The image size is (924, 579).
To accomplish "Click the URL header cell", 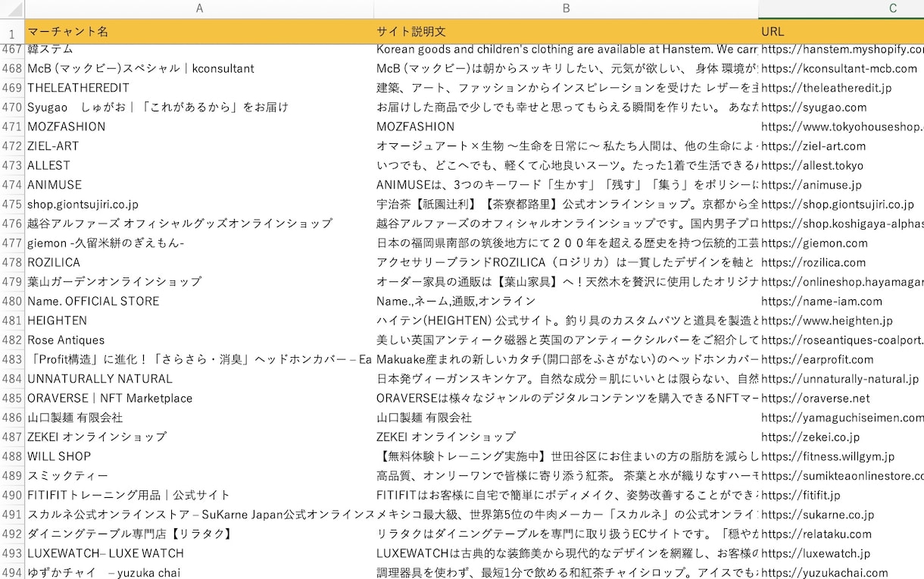I will pos(841,32).
